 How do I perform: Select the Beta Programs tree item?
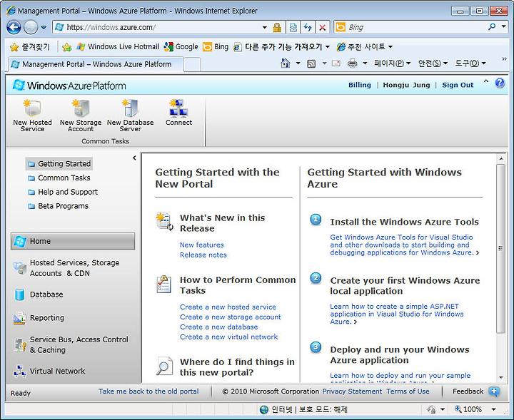pyautogui.click(x=59, y=206)
